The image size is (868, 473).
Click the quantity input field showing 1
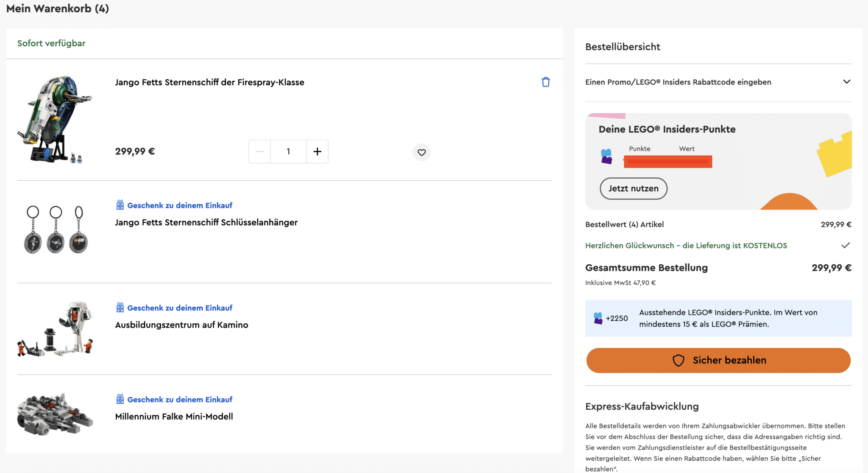click(288, 151)
